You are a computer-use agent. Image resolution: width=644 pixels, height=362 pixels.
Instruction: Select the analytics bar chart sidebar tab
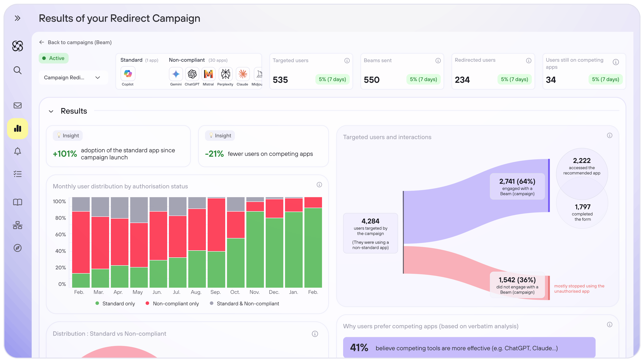coord(17,128)
